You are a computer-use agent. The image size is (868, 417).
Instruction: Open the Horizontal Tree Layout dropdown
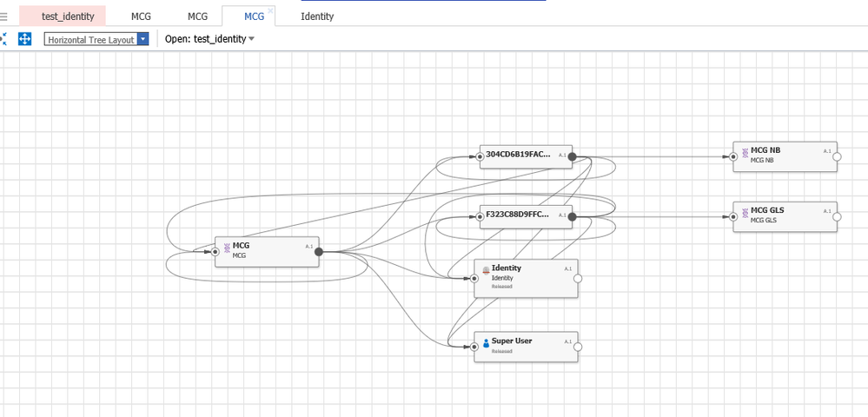pyautogui.click(x=143, y=39)
